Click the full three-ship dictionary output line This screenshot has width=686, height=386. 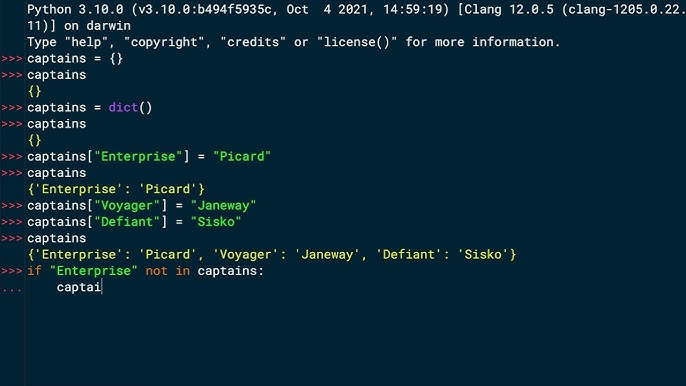(272, 254)
